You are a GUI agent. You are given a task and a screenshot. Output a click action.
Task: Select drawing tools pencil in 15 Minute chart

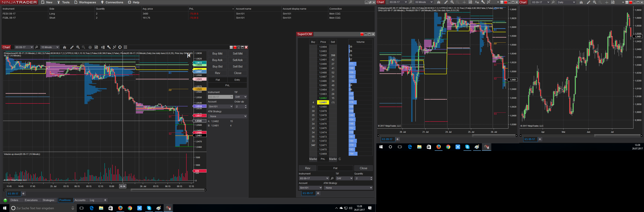tap(72, 47)
